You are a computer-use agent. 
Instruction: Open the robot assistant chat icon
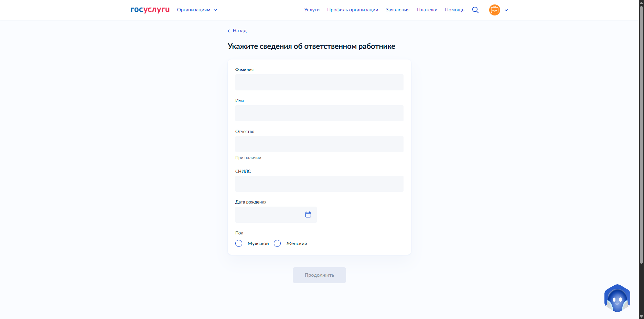pos(617,298)
